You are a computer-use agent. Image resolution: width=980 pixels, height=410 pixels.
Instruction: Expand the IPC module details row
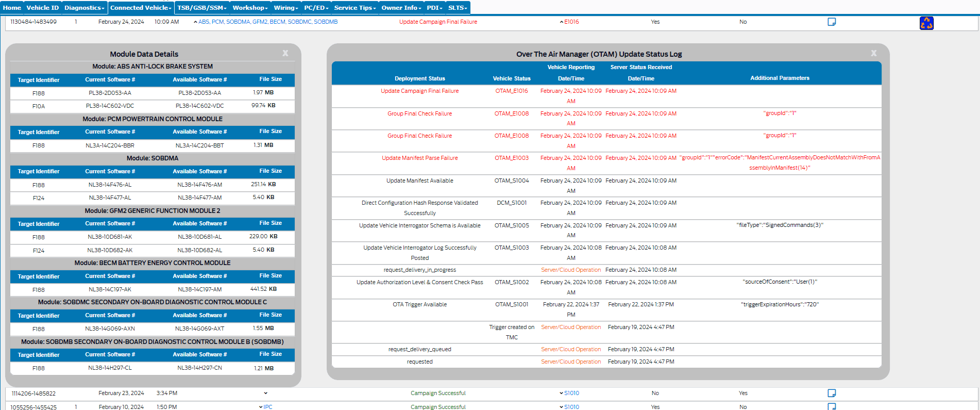click(261, 407)
